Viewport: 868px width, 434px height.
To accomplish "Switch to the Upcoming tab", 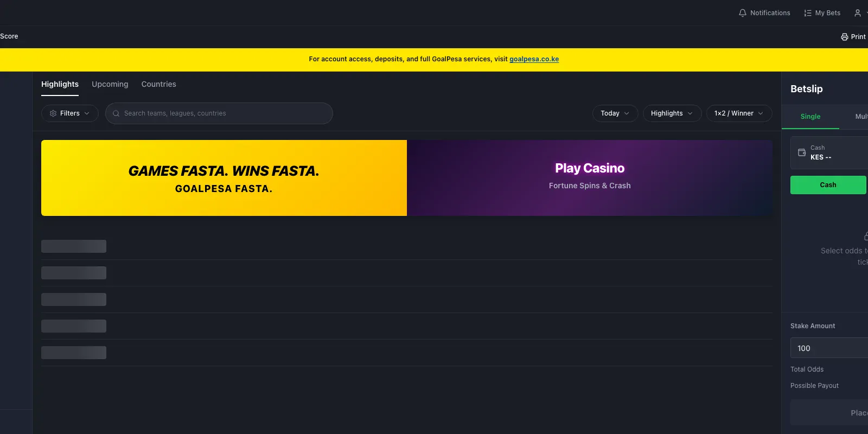I will coord(110,85).
